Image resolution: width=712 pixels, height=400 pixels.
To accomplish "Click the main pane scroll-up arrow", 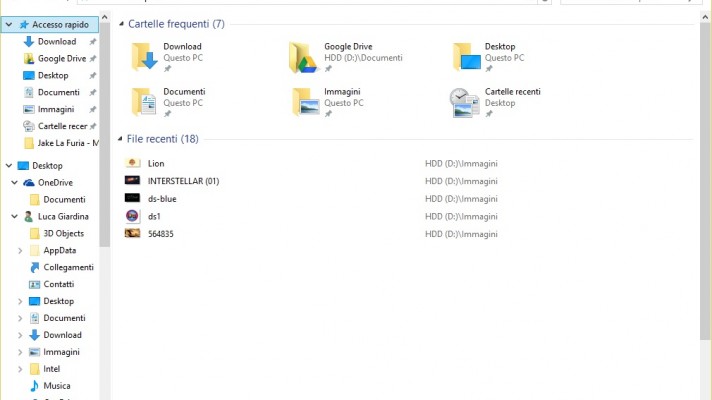I will click(705, 17).
